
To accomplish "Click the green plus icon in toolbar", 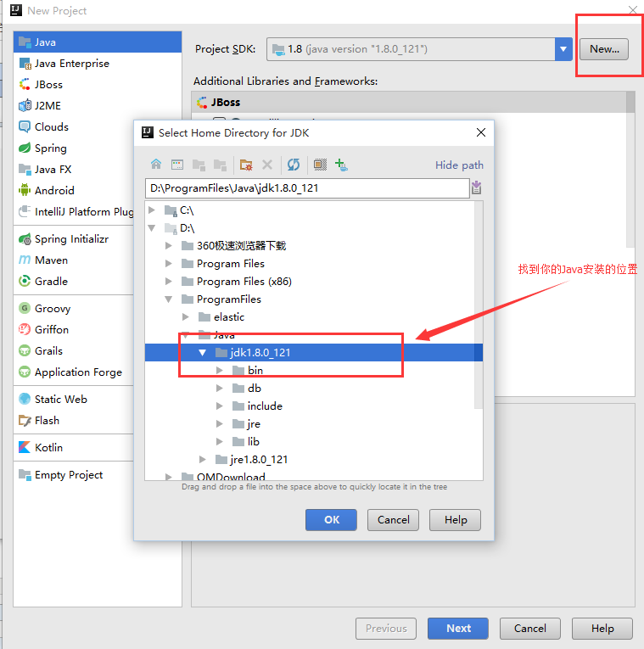I will (341, 165).
